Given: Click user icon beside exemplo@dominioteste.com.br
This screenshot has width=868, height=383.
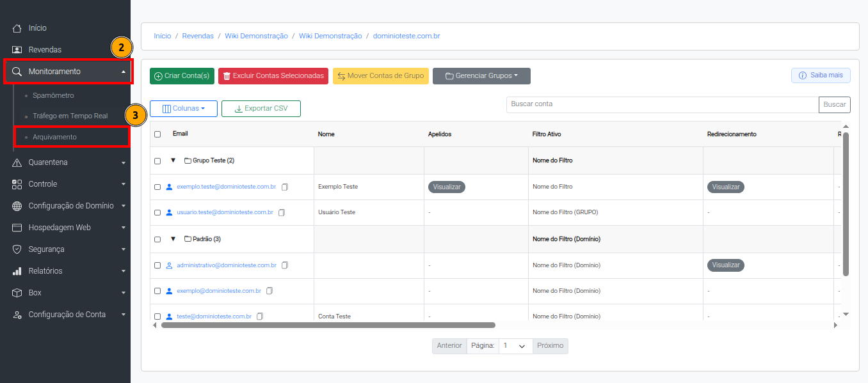Looking at the screenshot, I should [x=169, y=290].
